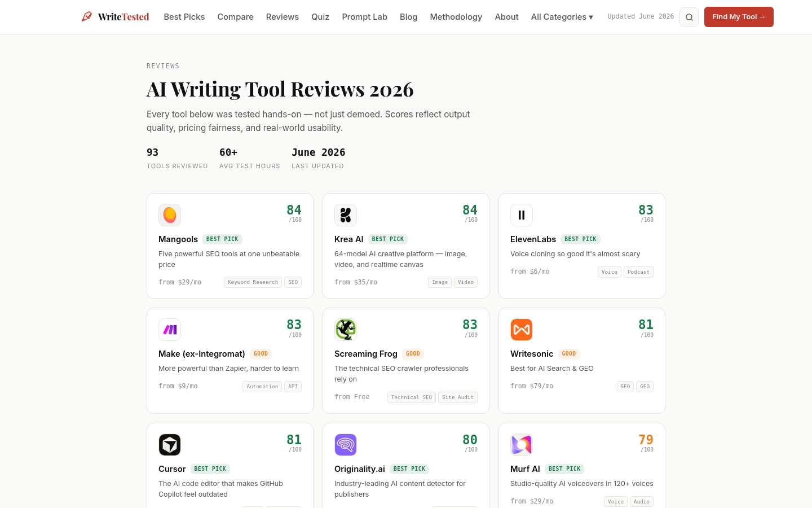Open the Make (ex-Integromat) review
Viewport: 812px width, 508px height.
[202, 354]
